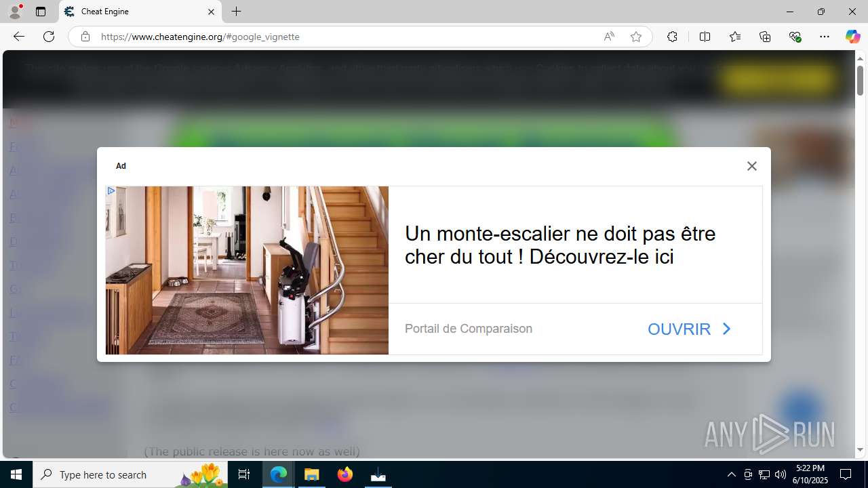Close the Cheat Engine tab

coord(211,12)
